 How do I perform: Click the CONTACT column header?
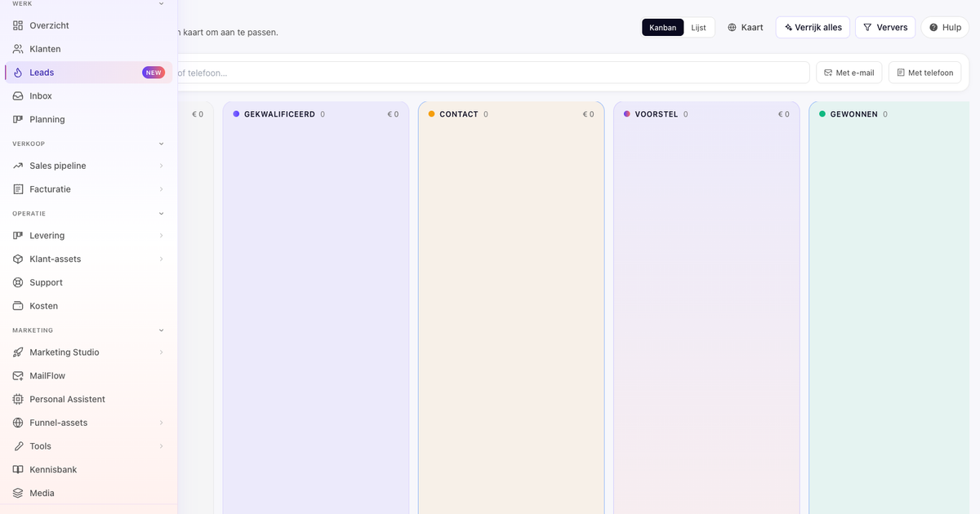click(x=459, y=114)
